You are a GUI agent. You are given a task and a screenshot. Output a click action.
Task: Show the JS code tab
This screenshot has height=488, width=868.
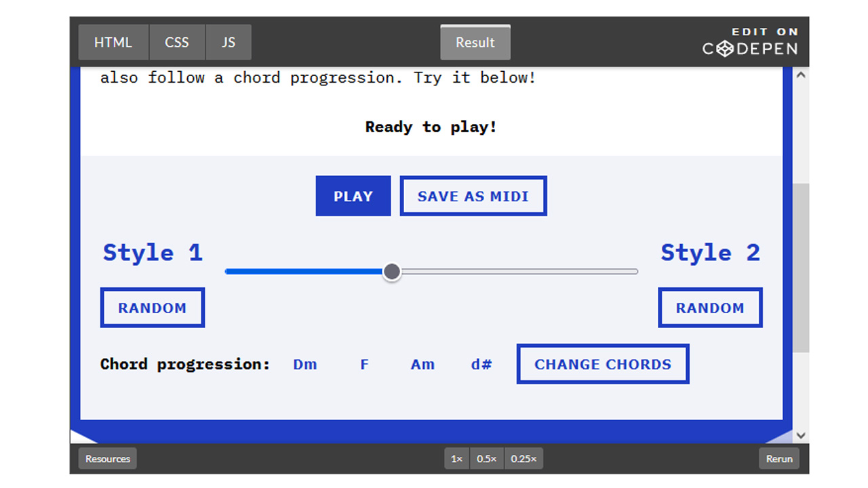point(229,42)
